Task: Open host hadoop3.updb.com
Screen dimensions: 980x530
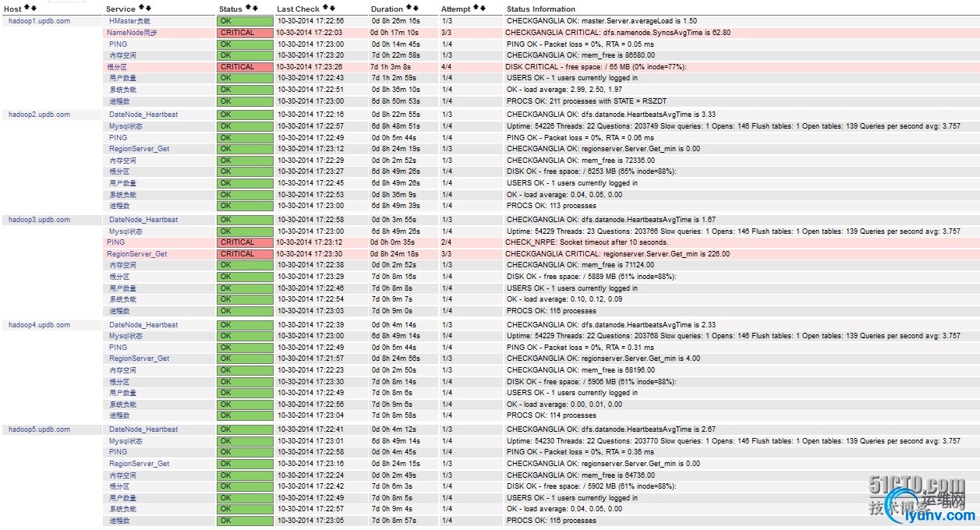Action: (x=39, y=220)
